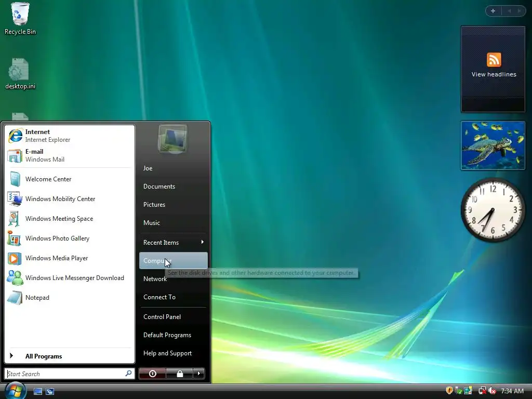The image size is (532, 399).
Task: Open the Pictures folder
Action: click(x=173, y=205)
